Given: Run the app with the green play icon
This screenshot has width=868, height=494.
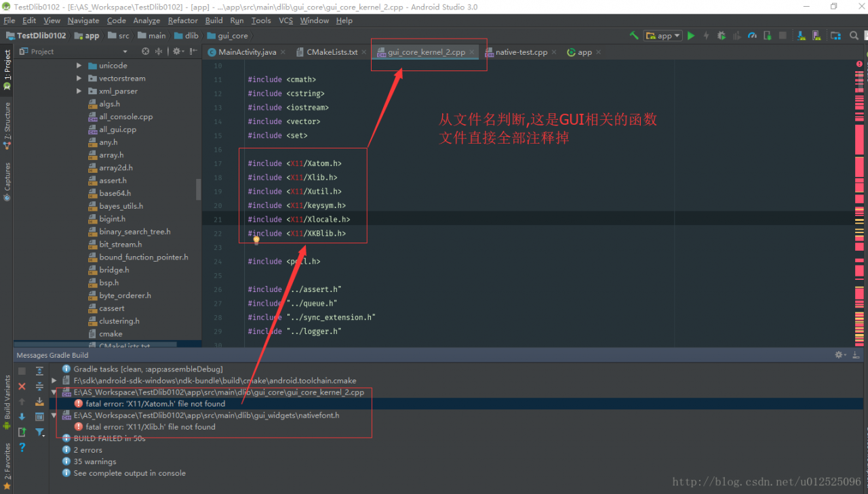Looking at the screenshot, I should pos(691,36).
